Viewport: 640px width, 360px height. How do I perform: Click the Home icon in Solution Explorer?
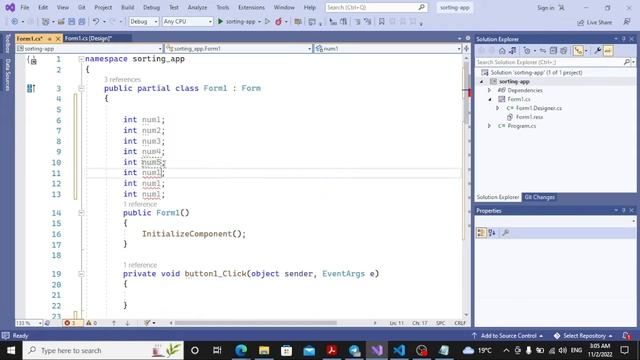(x=502, y=51)
